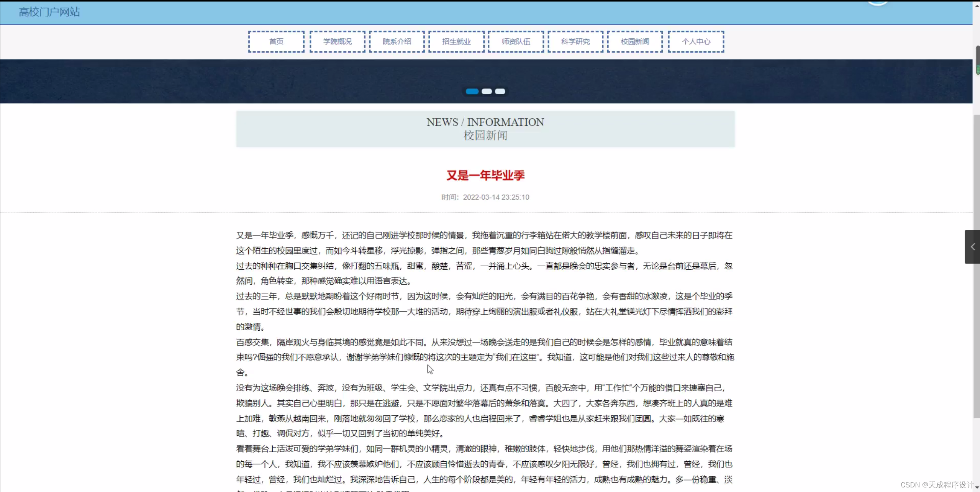Open the 校园新闻 section
Viewport: 980px width, 492px height.
coord(634,41)
